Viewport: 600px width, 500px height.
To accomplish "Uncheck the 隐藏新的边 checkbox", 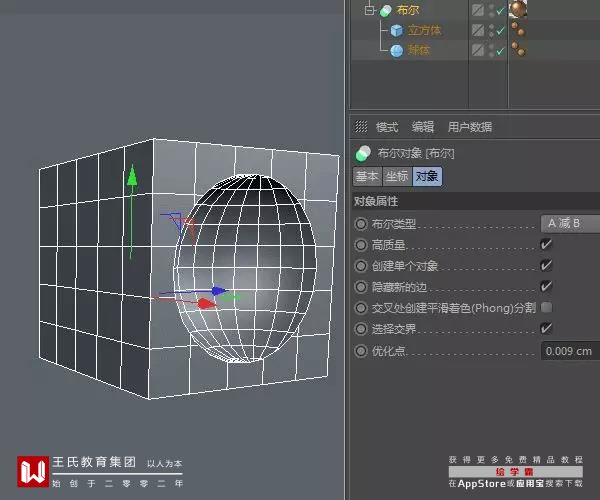I will pyautogui.click(x=546, y=286).
